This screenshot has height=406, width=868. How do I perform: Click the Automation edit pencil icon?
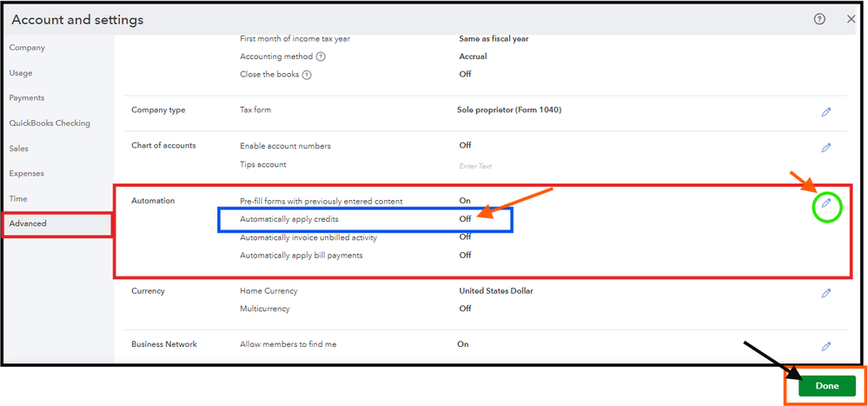pos(826,203)
